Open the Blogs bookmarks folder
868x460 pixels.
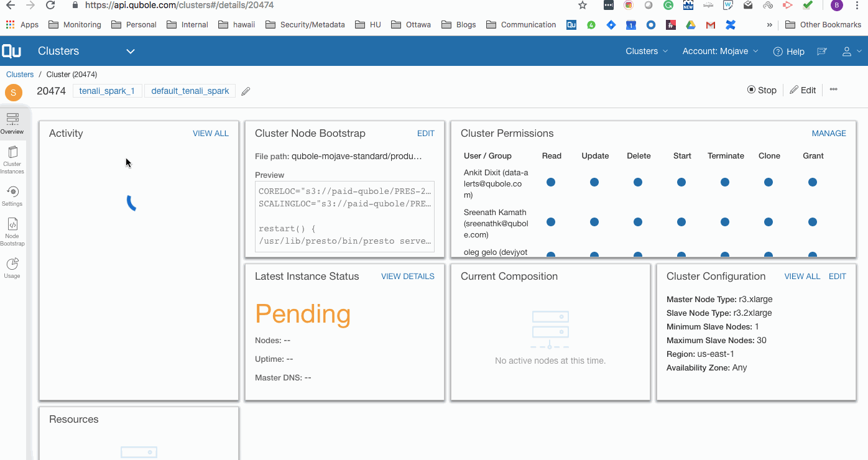click(x=458, y=25)
